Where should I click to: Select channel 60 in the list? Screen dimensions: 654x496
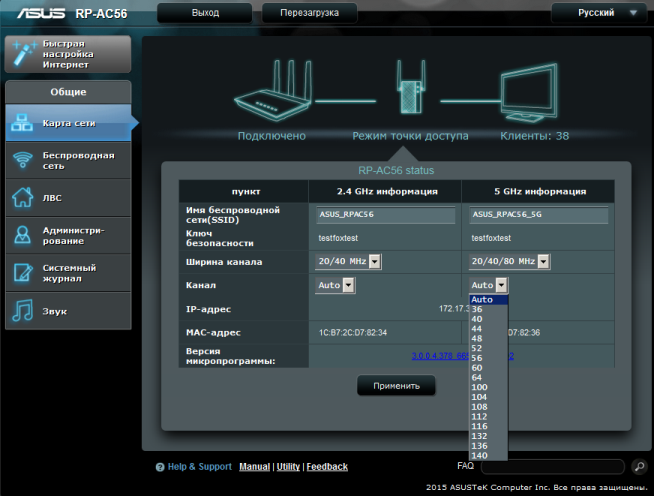[x=488, y=368]
